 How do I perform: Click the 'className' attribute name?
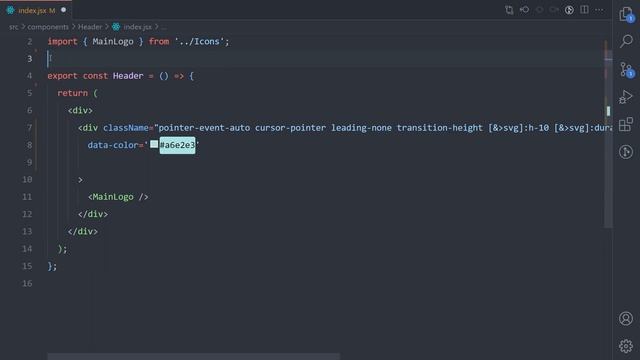coord(126,128)
